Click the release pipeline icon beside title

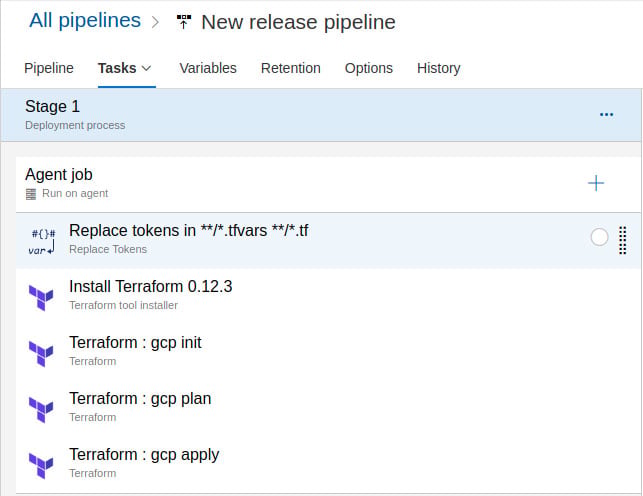click(184, 22)
